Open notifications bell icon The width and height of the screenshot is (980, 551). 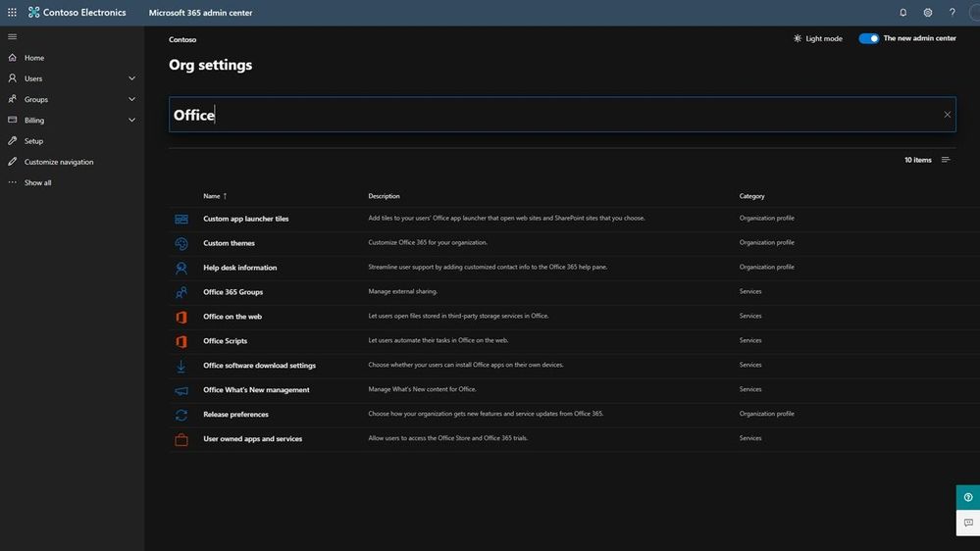click(903, 13)
